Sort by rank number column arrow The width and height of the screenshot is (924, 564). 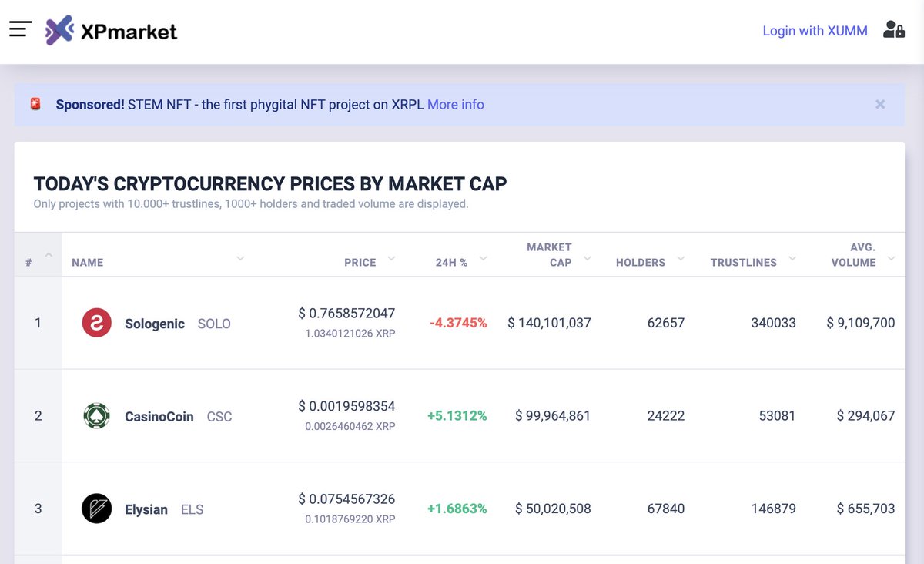(49, 255)
